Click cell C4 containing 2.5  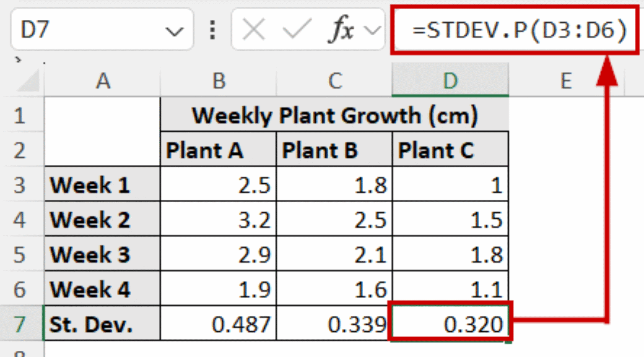tap(334, 219)
